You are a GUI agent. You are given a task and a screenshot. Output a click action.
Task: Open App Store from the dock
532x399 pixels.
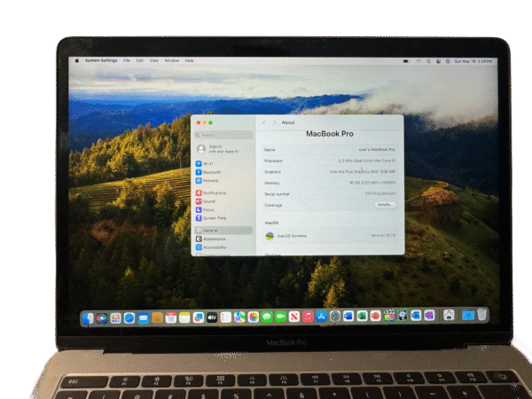click(x=321, y=317)
